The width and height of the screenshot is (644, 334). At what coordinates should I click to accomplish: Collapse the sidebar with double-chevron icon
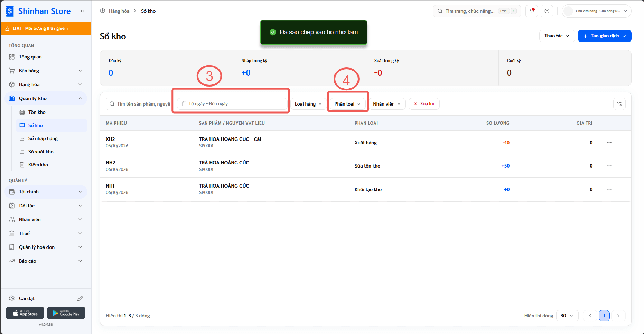pos(82,11)
